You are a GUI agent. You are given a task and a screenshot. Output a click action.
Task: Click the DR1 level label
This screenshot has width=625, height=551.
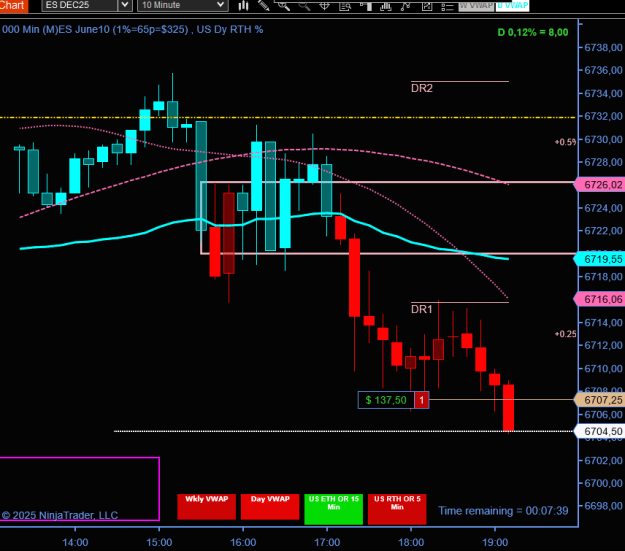pos(422,309)
